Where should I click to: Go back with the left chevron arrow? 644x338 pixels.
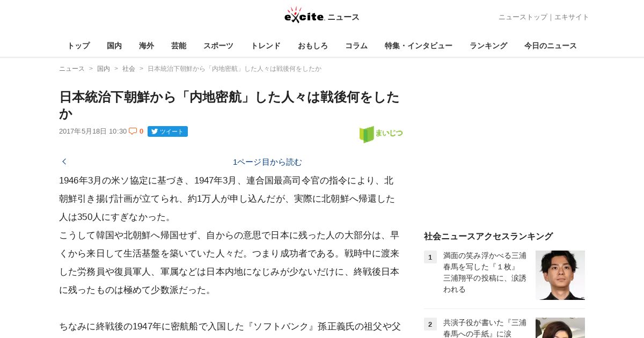pyautogui.click(x=64, y=161)
